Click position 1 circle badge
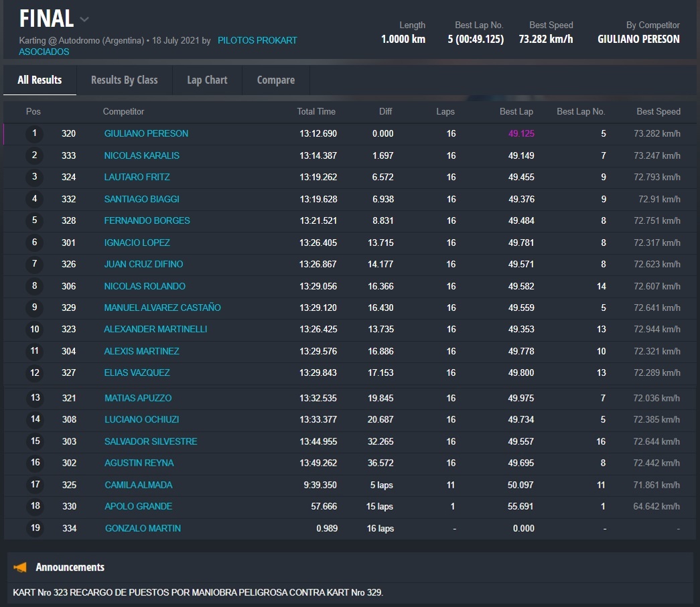This screenshot has width=700, height=607. (34, 133)
